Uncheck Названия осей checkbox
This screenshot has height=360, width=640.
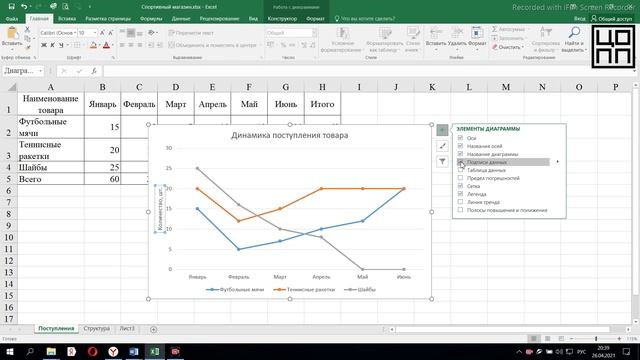(x=460, y=146)
